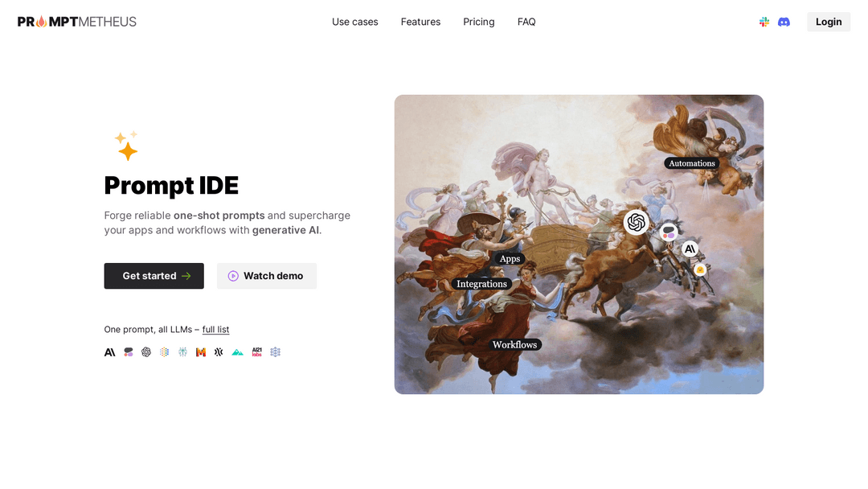This screenshot has height=489, width=868.
Task: Click the Automations label on the painting
Action: tap(692, 163)
